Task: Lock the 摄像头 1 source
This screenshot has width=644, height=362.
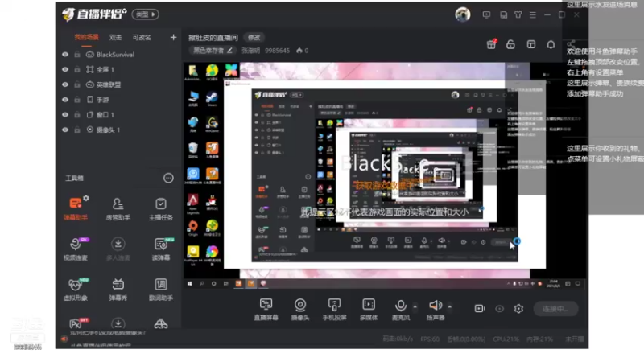Action: 76,130
